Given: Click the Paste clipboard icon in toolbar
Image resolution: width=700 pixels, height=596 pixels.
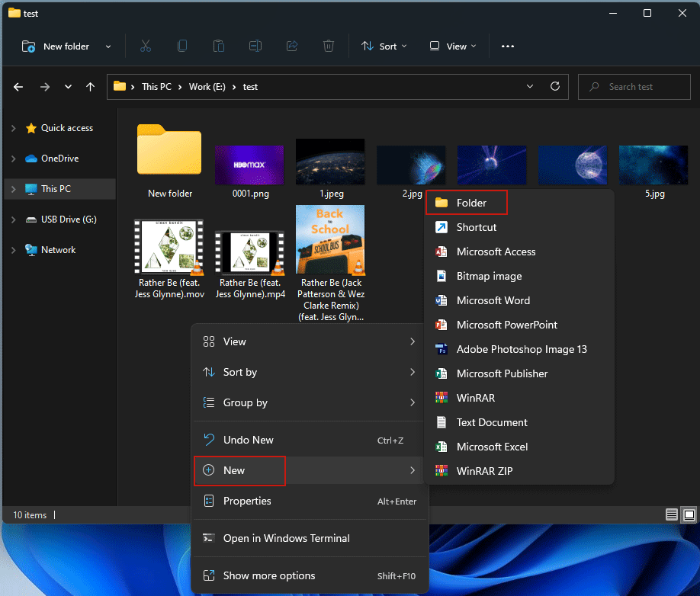Looking at the screenshot, I should 219,46.
